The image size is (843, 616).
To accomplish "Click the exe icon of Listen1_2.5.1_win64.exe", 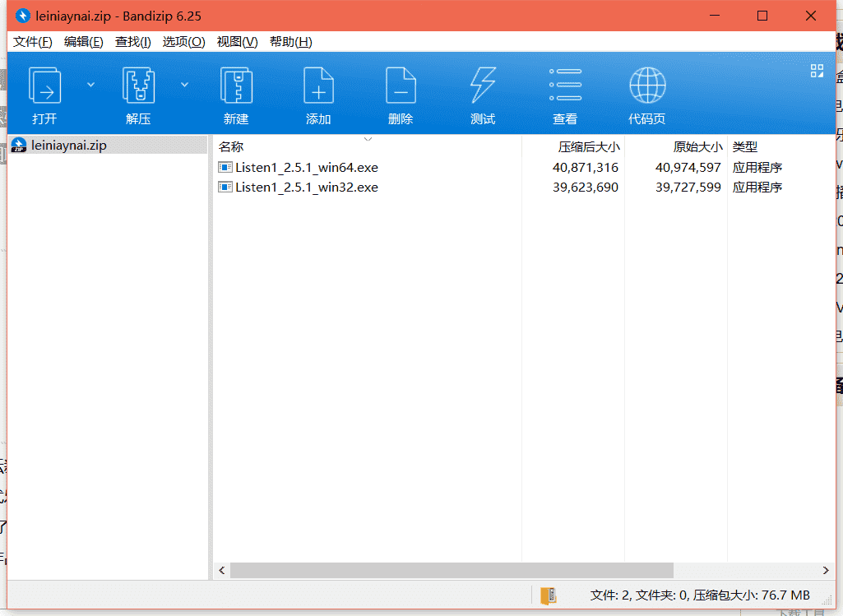I will (225, 167).
